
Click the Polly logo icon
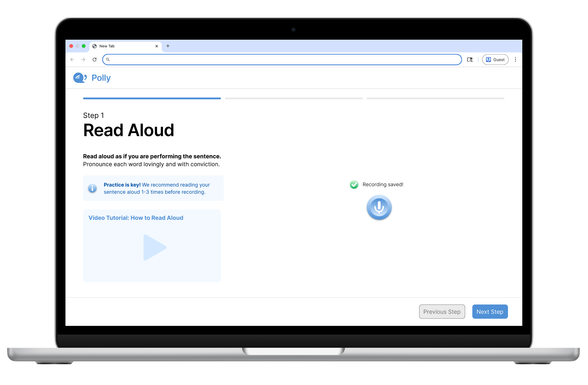(80, 78)
